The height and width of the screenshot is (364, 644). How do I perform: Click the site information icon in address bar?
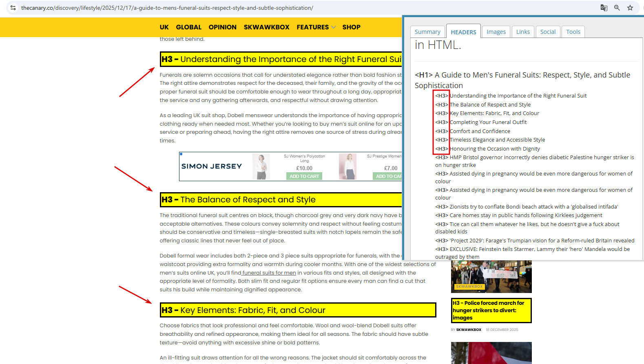point(13,8)
